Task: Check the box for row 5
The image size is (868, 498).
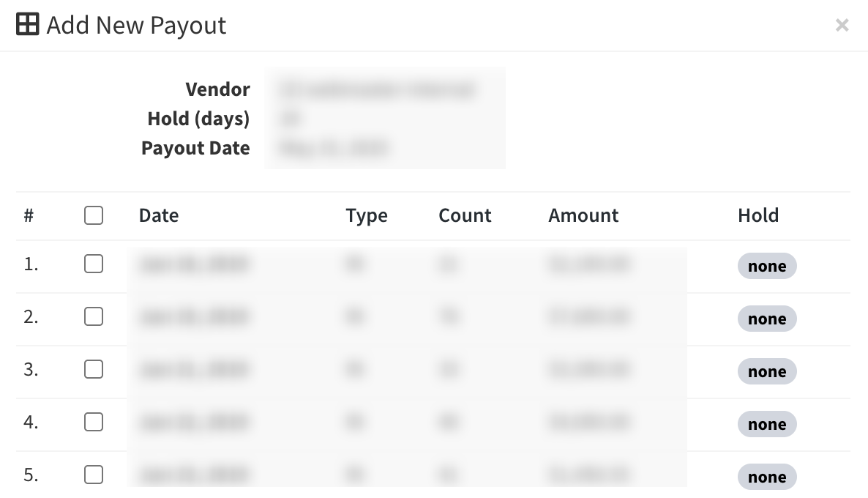Action: click(94, 474)
